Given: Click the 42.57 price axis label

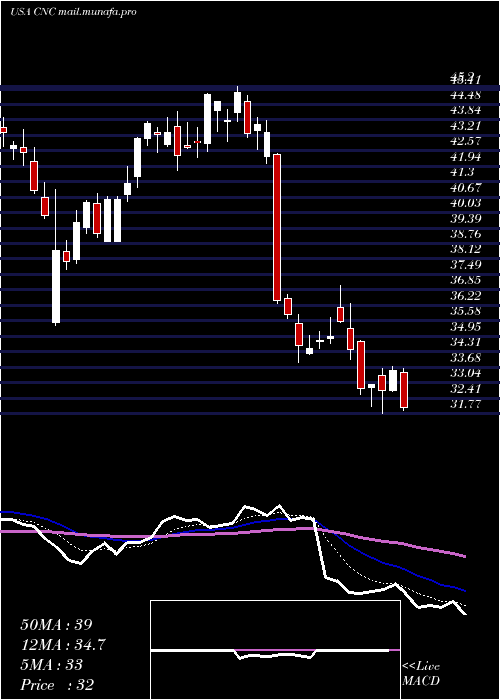Looking at the screenshot, I should 466,141.
